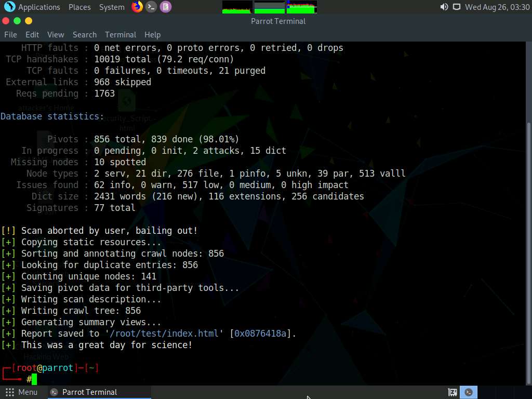Open the File menu
Viewport: 532px width, 399px height.
(10, 35)
